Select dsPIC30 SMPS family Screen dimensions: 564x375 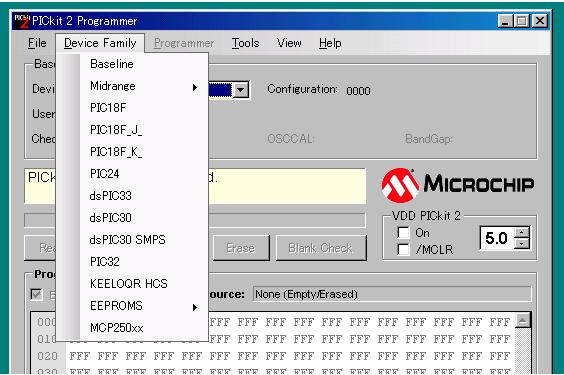pos(132,240)
